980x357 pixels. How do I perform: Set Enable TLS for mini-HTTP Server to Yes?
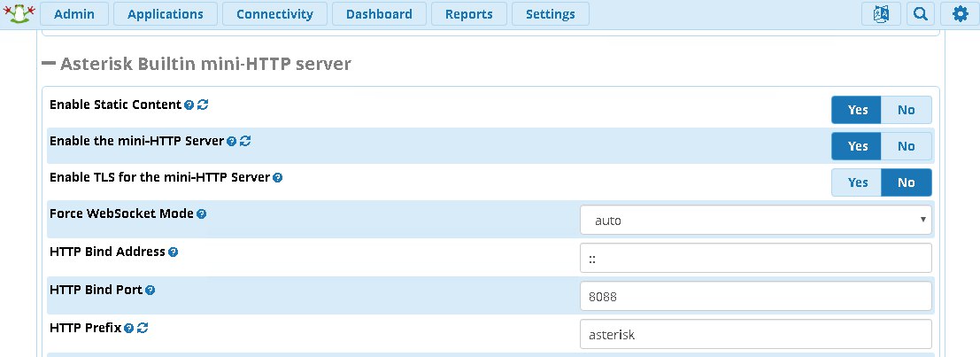857,182
